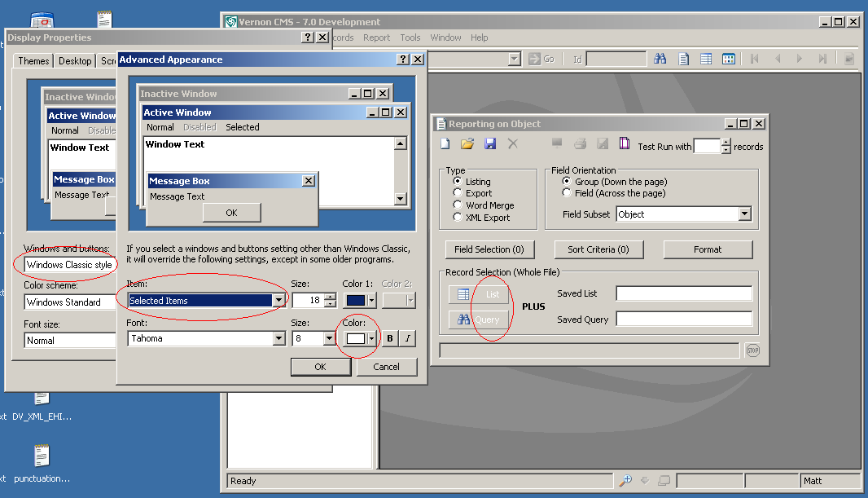Click the greyed monitor preview icon in Reporting toolbar
Screen dimensions: 868x498
click(557, 144)
